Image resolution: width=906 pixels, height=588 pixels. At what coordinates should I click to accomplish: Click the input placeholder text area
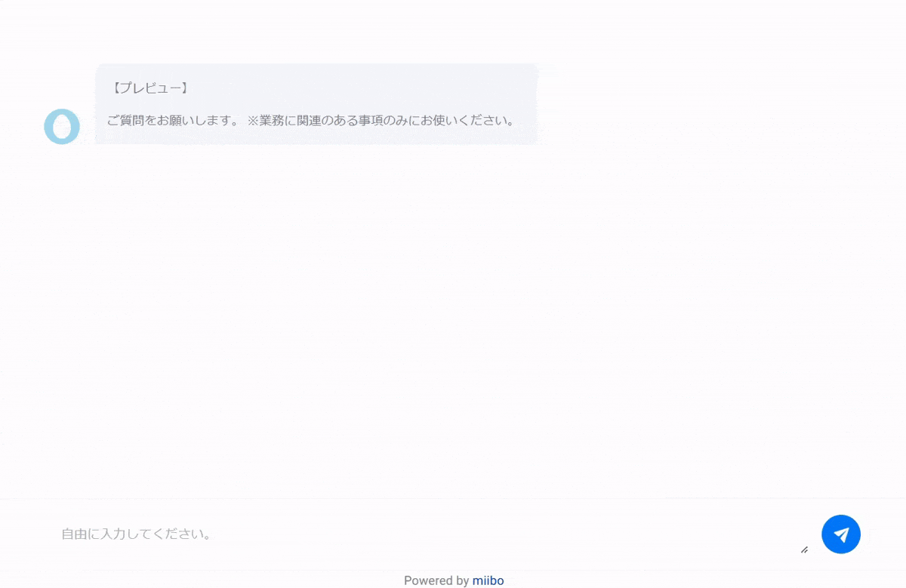[136, 534]
